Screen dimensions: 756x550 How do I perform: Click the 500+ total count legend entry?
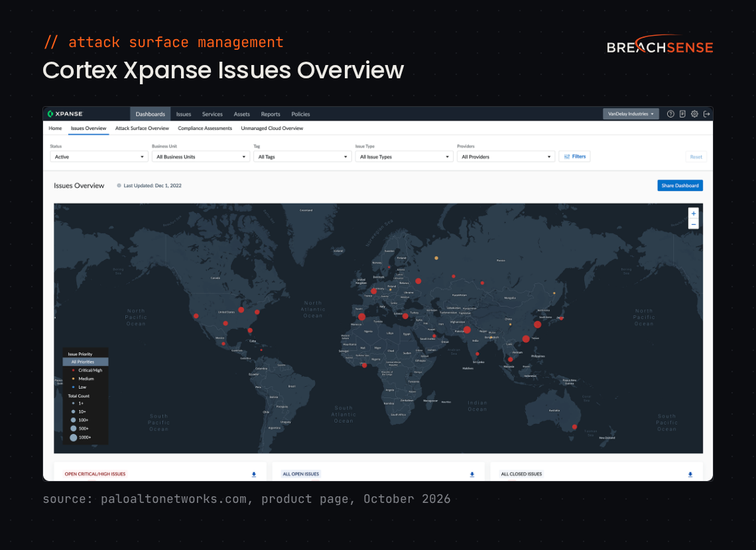(x=80, y=429)
